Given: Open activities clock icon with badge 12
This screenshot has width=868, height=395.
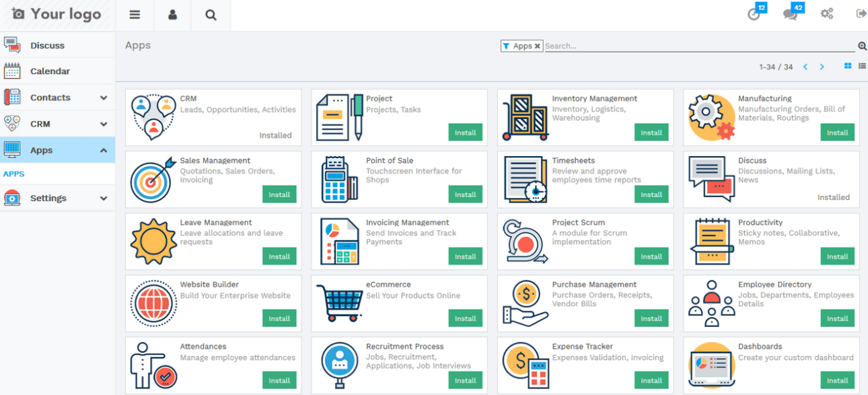Looking at the screenshot, I should tap(754, 14).
